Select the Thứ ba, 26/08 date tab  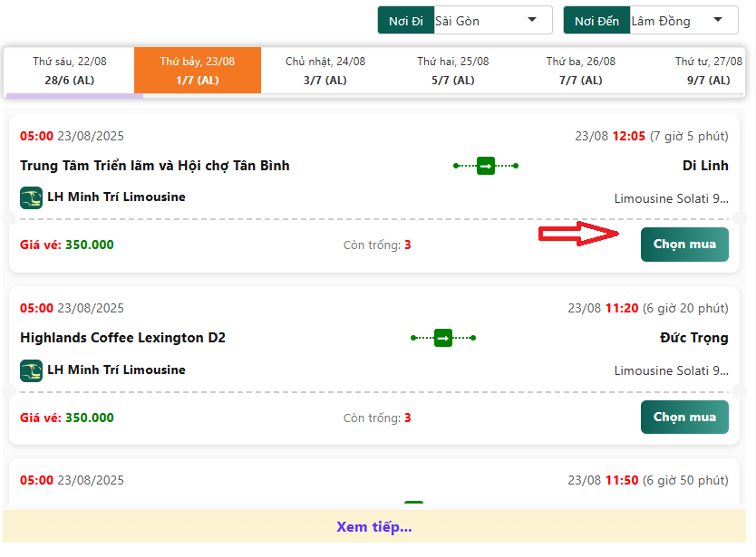point(581,71)
